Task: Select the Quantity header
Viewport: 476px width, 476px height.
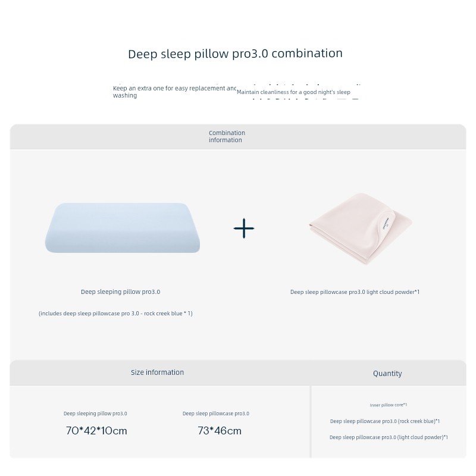Action: (387, 374)
